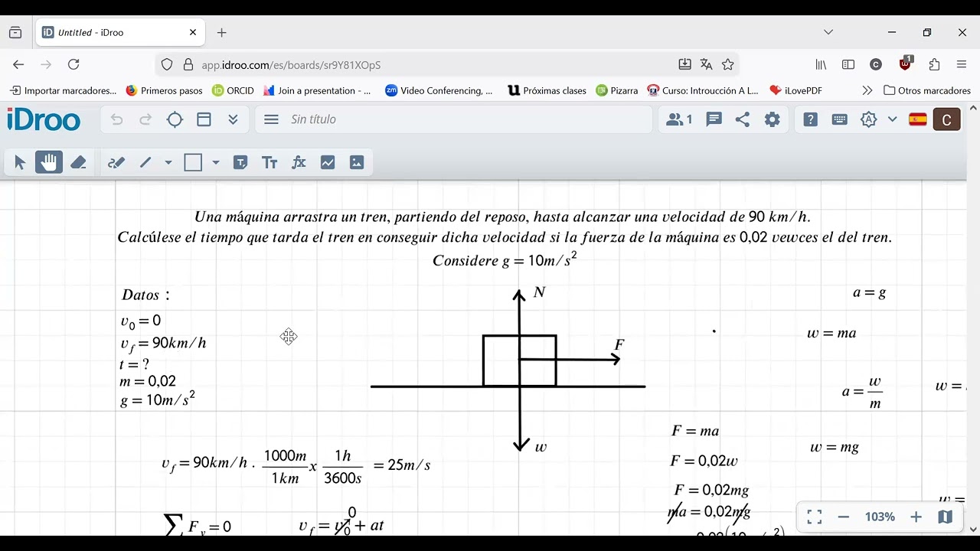Viewport: 980px width, 551px height.
Task: Toggle the browser sidebar
Action: click(848, 65)
